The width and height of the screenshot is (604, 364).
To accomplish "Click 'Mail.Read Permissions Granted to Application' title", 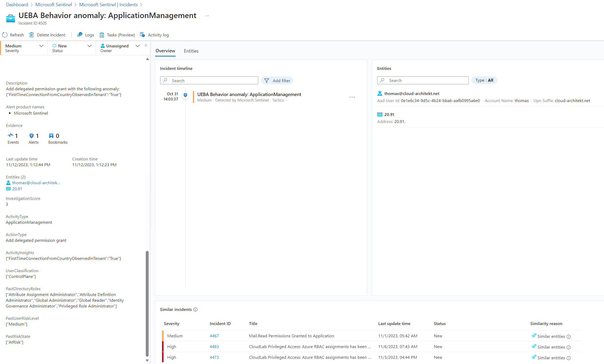I will 292,336.
